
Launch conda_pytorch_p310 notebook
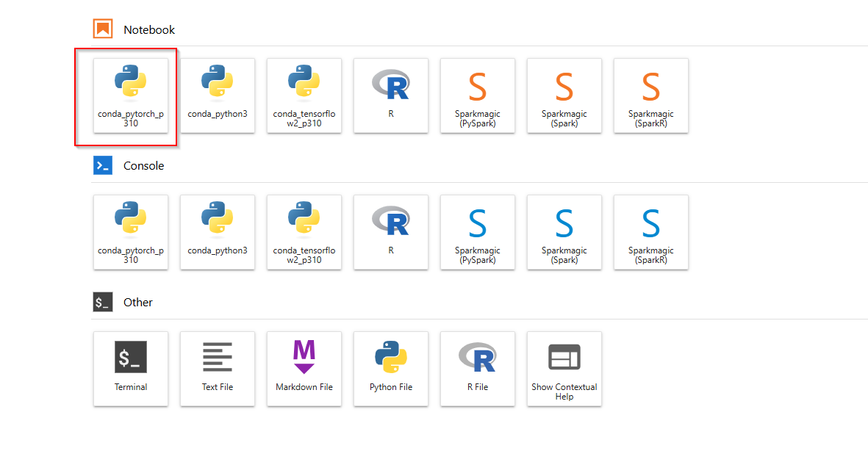(131, 95)
